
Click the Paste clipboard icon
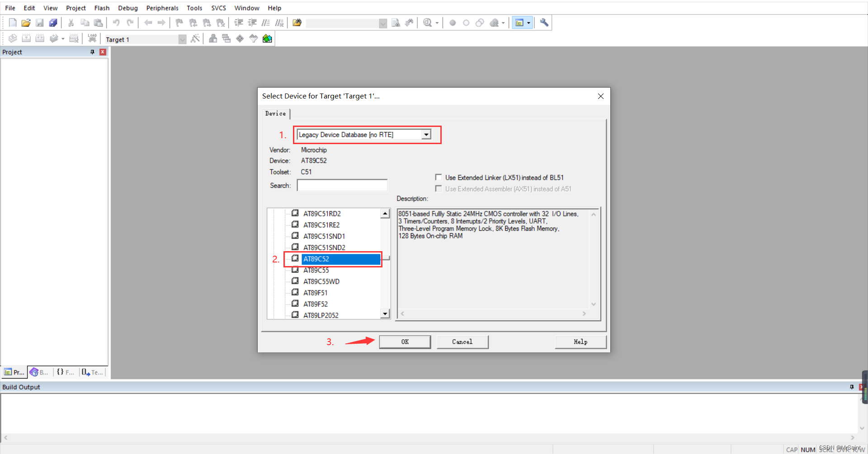tap(98, 23)
